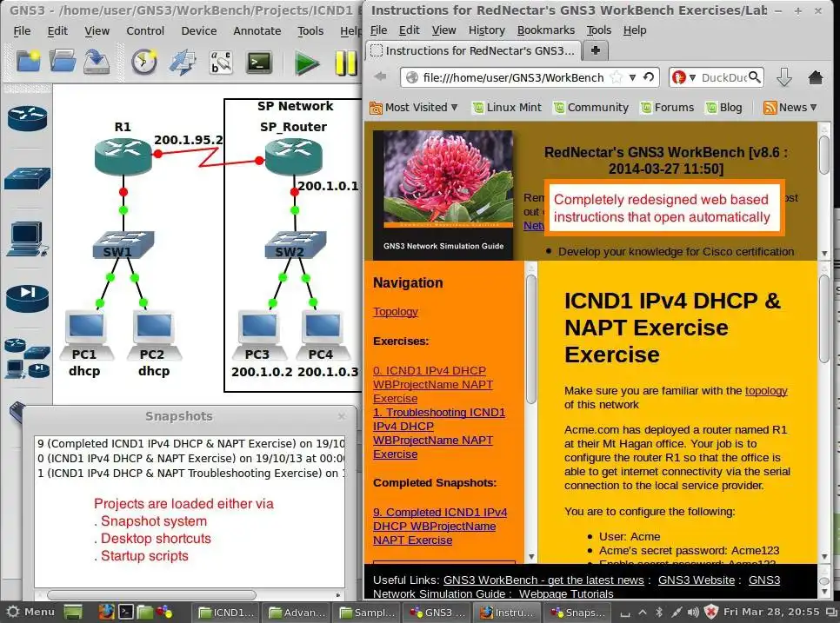The width and height of the screenshot is (840, 623).
Task: Open the GNS3 Control menu
Action: (145, 31)
